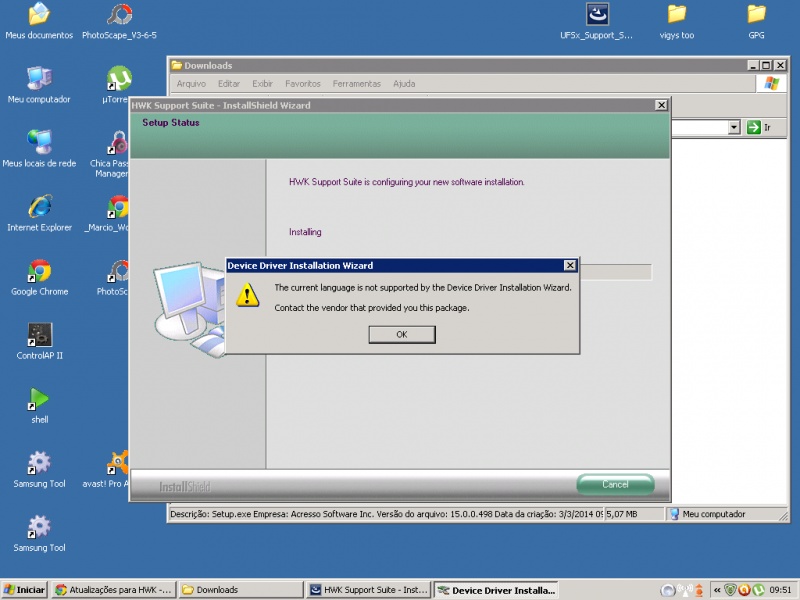
Task: Click the 5,07 MB status bar entry
Action: click(x=634, y=514)
